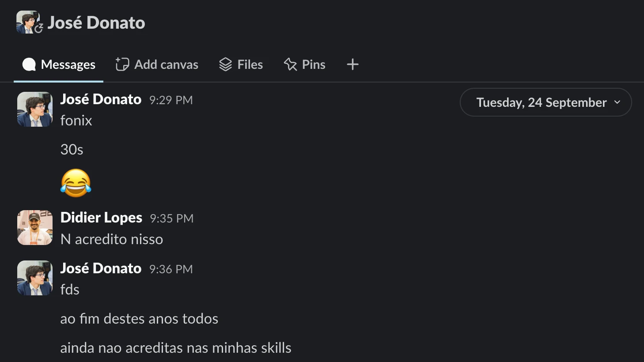Click the Add canvas icon

tap(122, 64)
